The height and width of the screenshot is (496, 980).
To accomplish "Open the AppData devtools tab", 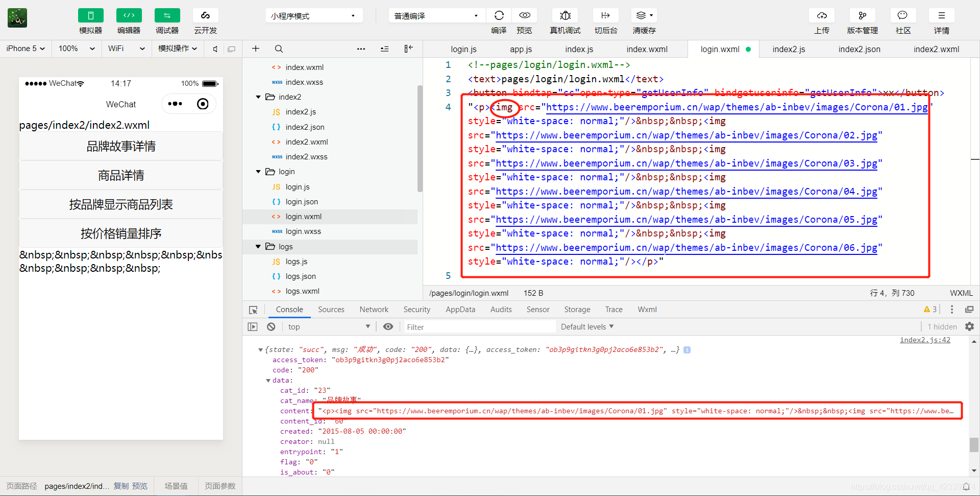I will (460, 310).
